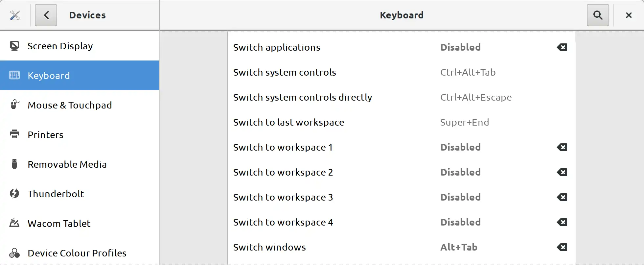Edit the Switch to last workspace shortcut

tap(401, 122)
